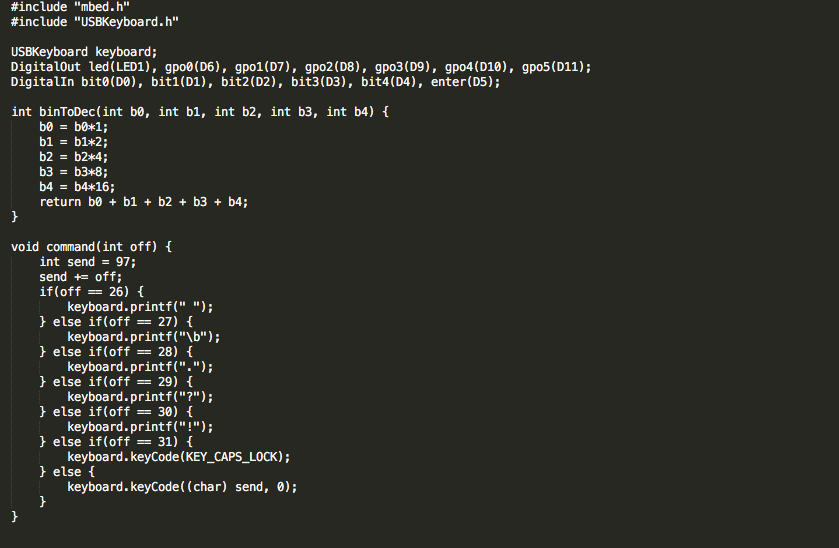The height and width of the screenshot is (548, 839).
Task: Click enter(D5) in the DigitalIn line
Action: click(x=464, y=82)
